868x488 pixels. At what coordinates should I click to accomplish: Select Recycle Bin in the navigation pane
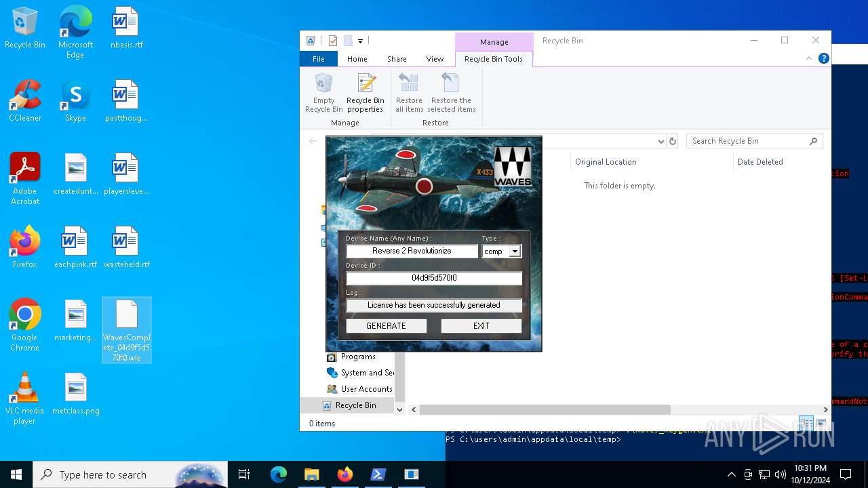[347, 405]
